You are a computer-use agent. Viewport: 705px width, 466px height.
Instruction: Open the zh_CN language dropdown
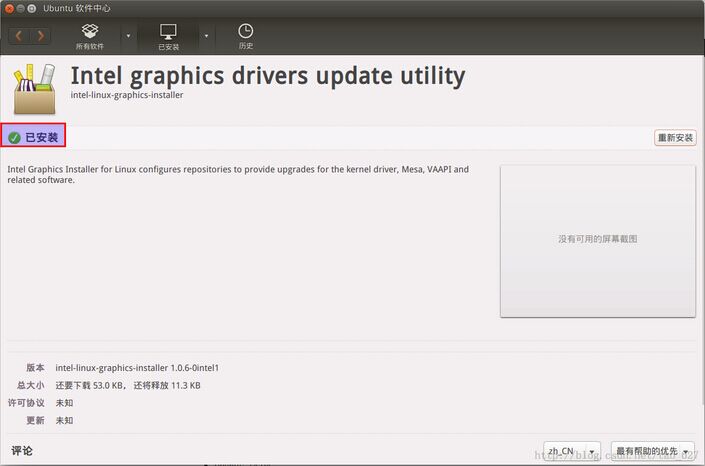point(572,451)
